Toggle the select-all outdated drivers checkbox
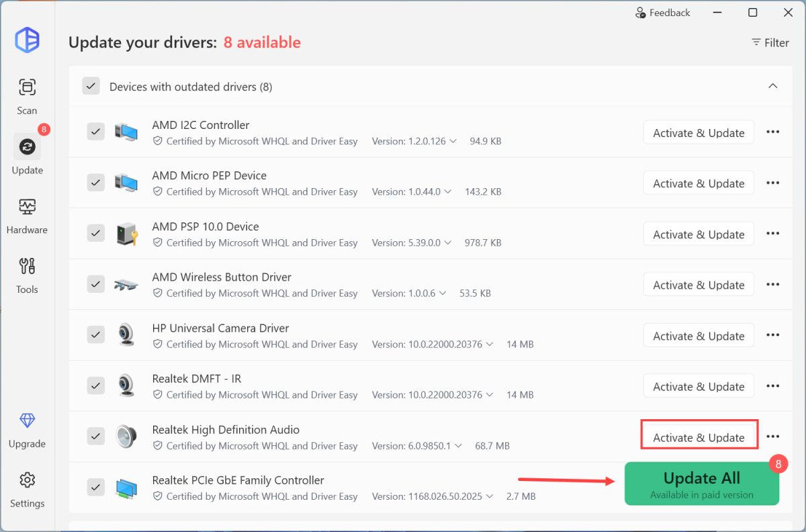This screenshot has width=806, height=532. (91, 87)
